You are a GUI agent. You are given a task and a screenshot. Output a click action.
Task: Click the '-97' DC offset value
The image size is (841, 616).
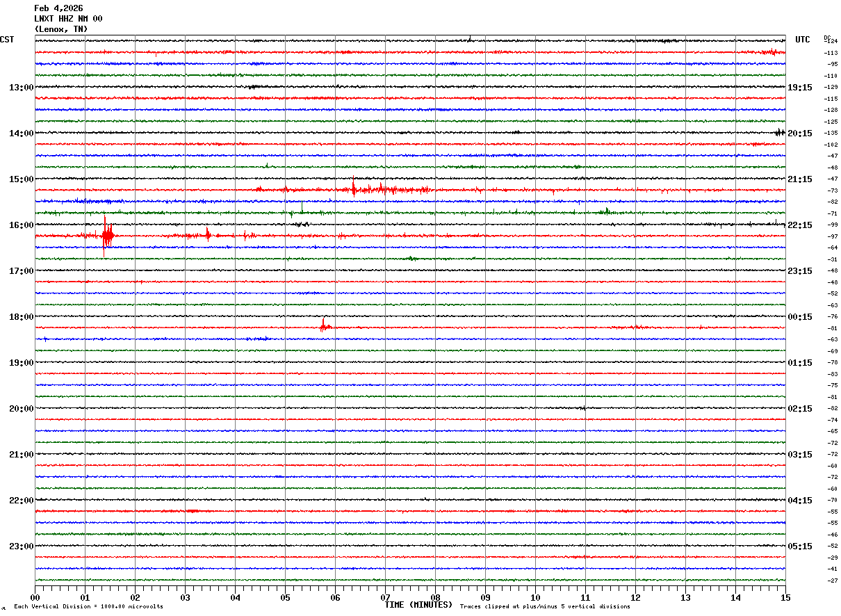[x=832, y=236]
